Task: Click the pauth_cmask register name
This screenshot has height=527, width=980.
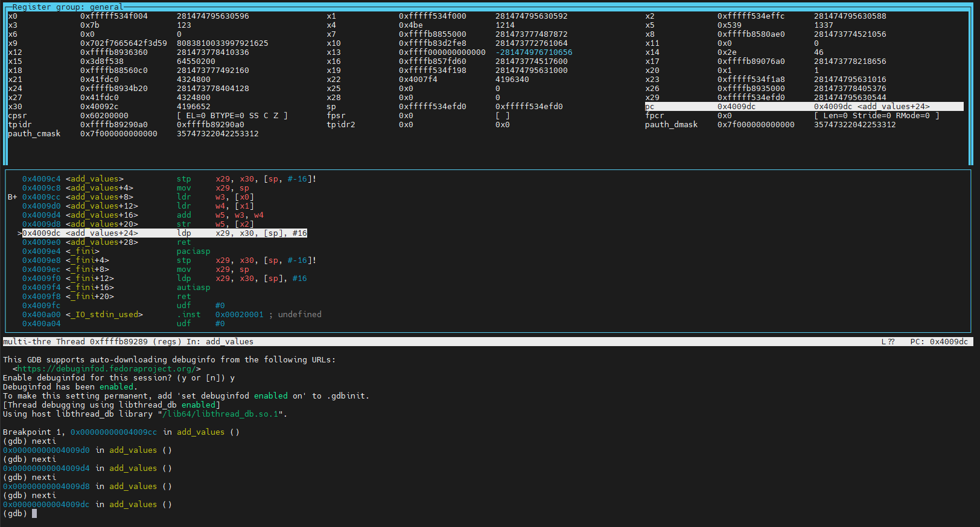Action: 34,134
